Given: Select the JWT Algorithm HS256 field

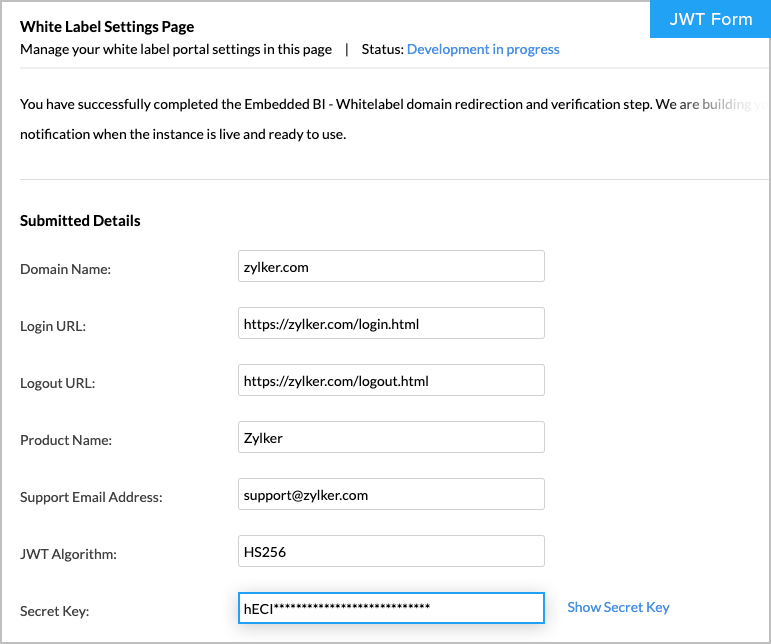Looking at the screenshot, I should (x=391, y=551).
